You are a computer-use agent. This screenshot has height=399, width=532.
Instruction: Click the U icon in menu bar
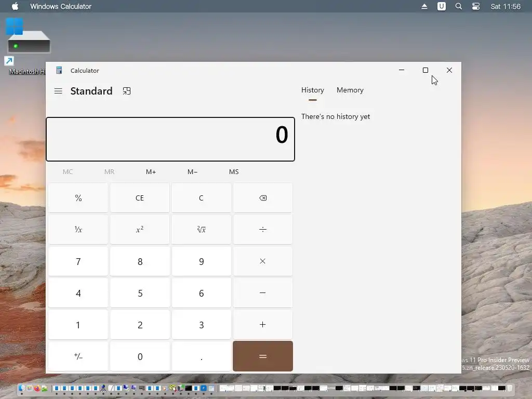point(442,6)
